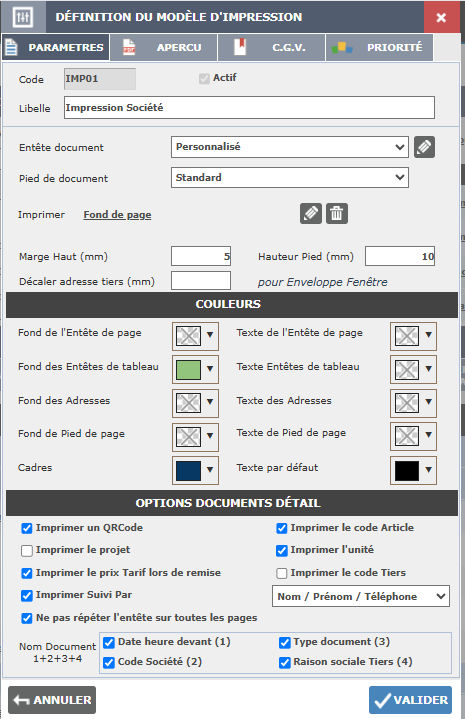
Task: Click the colored blocks icon on PRIORITÉ tab
Action: pos(342,47)
